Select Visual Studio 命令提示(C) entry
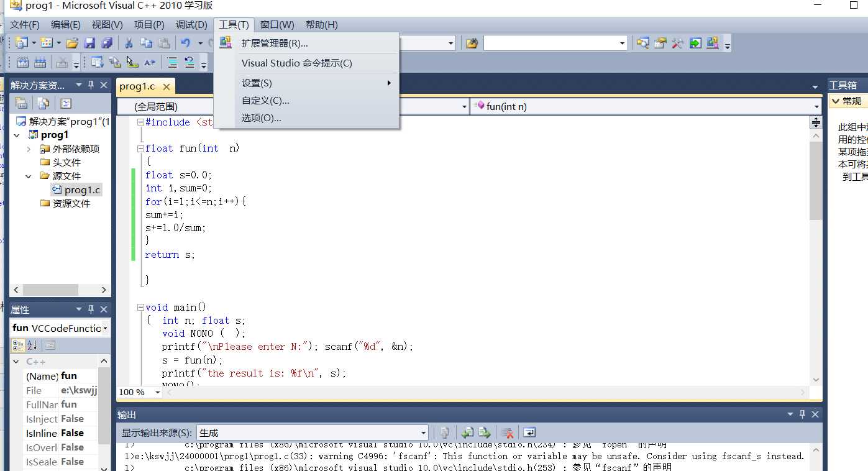The image size is (868, 471). coord(306,63)
